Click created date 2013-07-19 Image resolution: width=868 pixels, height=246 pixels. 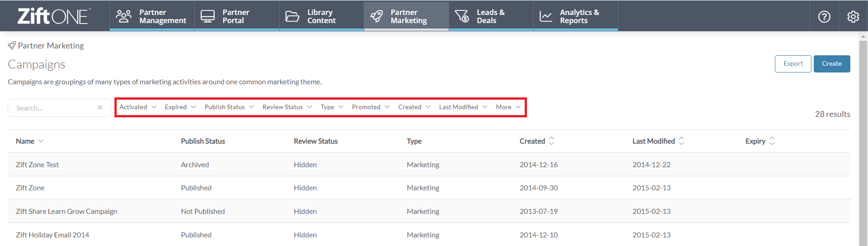point(538,211)
